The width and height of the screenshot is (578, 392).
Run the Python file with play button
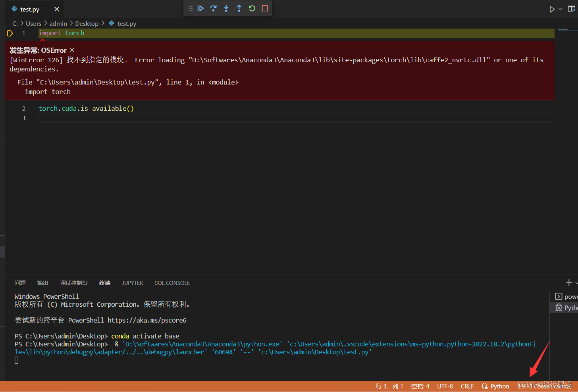coord(552,9)
